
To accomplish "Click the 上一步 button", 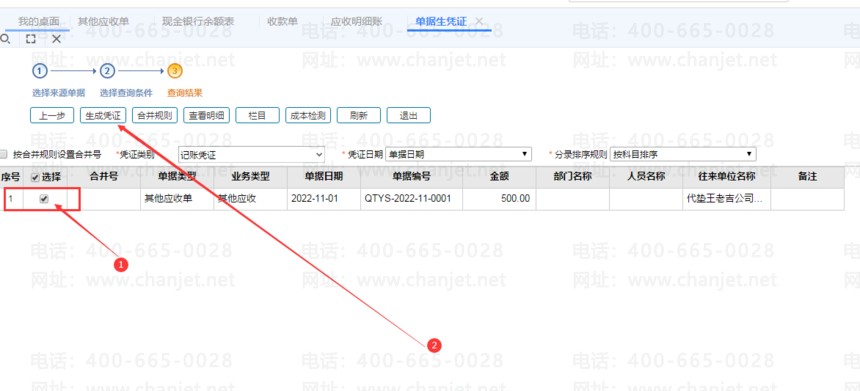I will (52, 115).
